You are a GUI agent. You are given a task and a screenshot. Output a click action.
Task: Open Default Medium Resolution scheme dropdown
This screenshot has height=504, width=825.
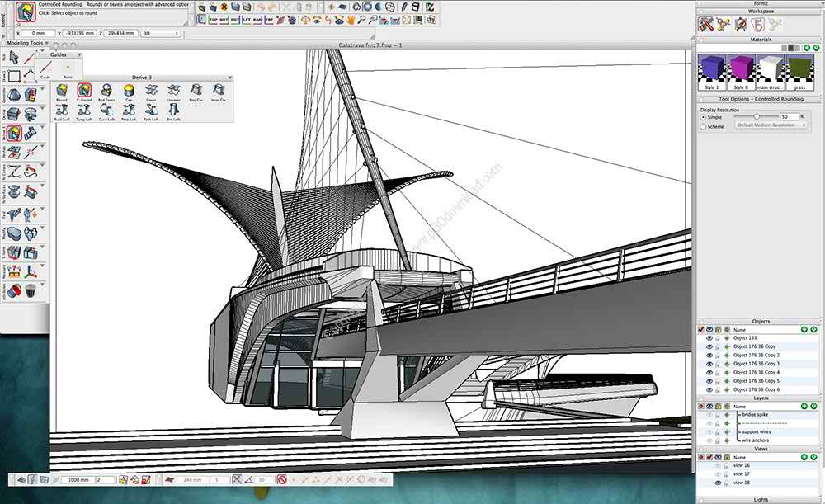[x=771, y=125]
